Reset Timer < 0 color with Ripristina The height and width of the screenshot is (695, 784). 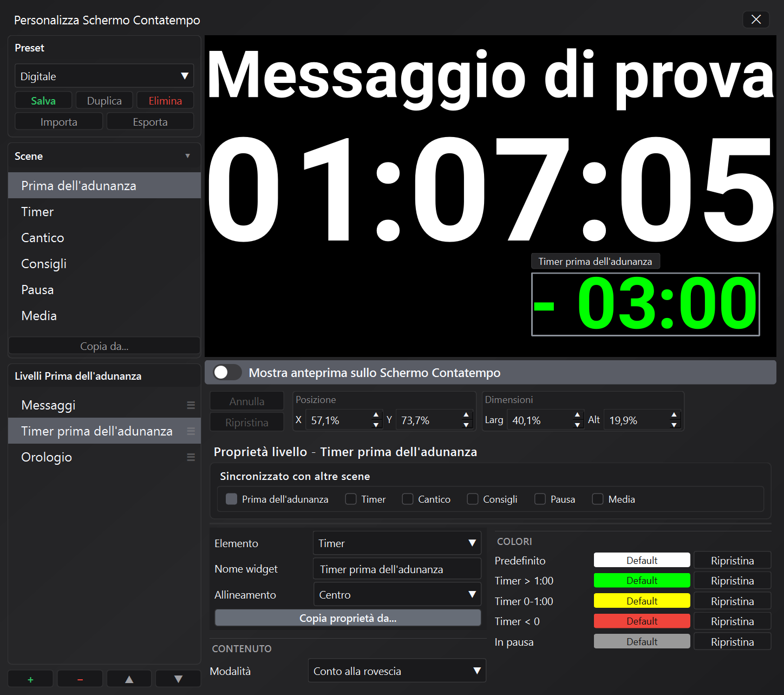(x=733, y=621)
